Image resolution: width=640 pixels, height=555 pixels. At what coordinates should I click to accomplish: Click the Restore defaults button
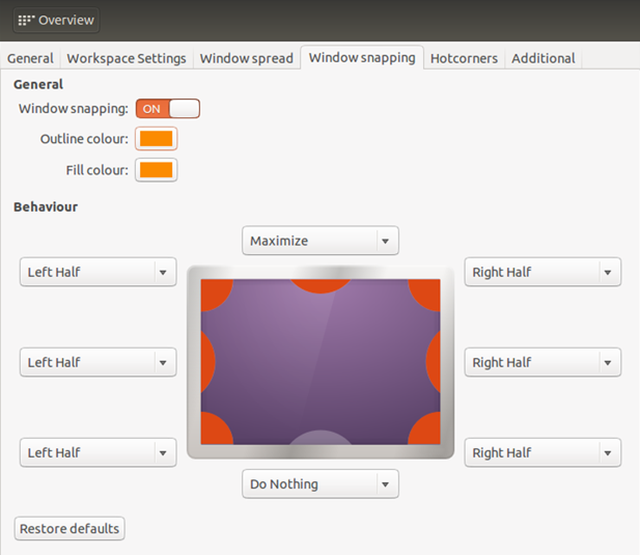coord(70,528)
